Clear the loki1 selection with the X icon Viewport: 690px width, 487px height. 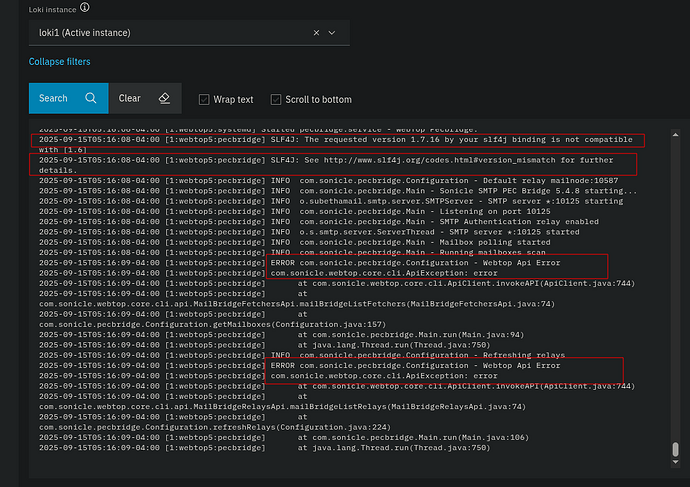point(317,32)
